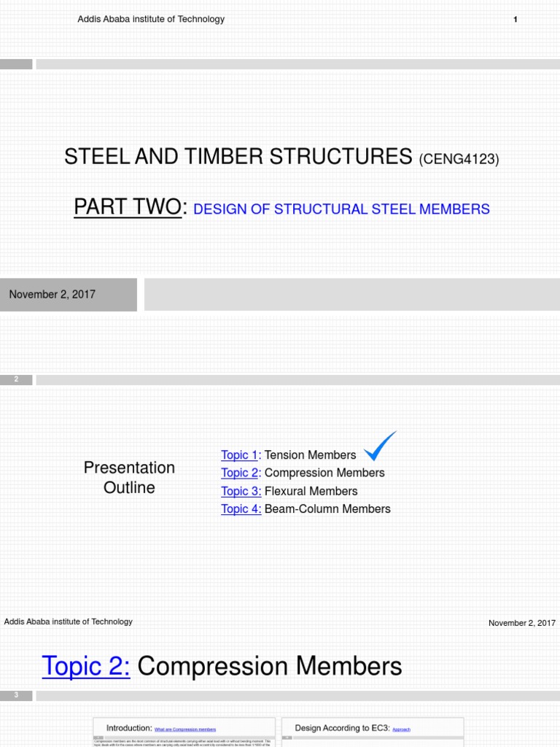Click the page number 1 in header
The height and width of the screenshot is (747, 560).
pos(516,20)
